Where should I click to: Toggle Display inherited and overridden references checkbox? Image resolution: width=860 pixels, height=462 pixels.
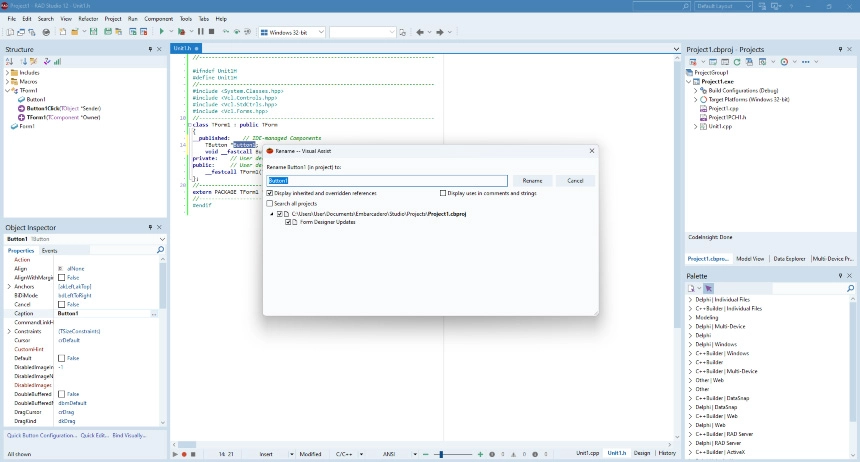(x=271, y=193)
